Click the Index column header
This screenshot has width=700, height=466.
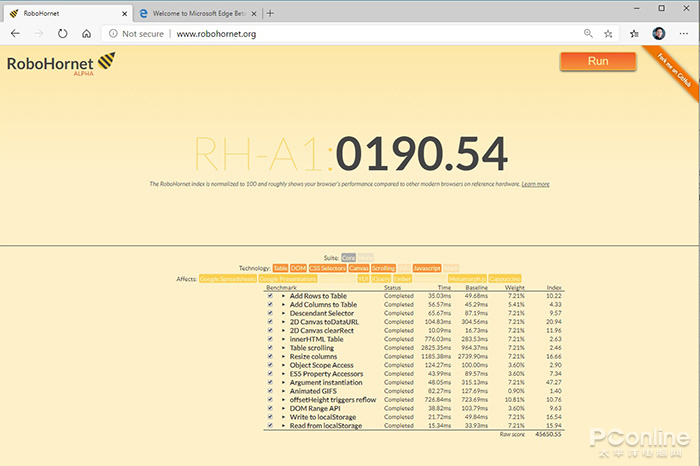(554, 287)
